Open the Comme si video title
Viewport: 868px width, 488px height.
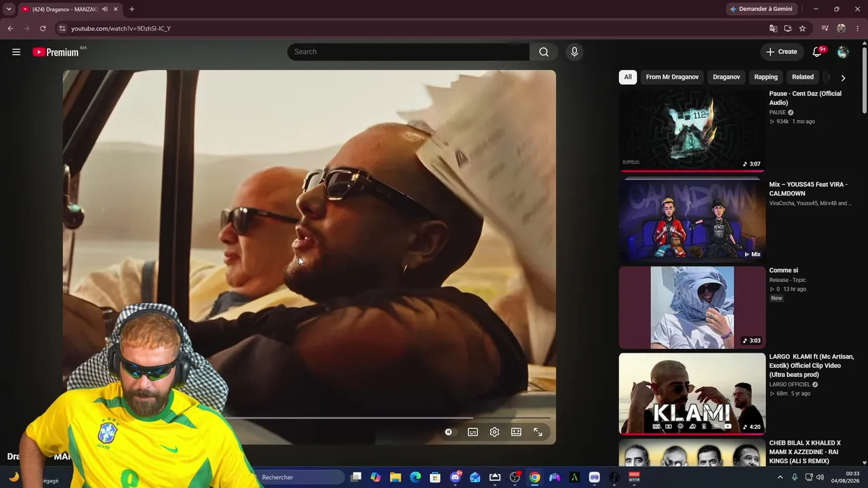[x=783, y=270]
